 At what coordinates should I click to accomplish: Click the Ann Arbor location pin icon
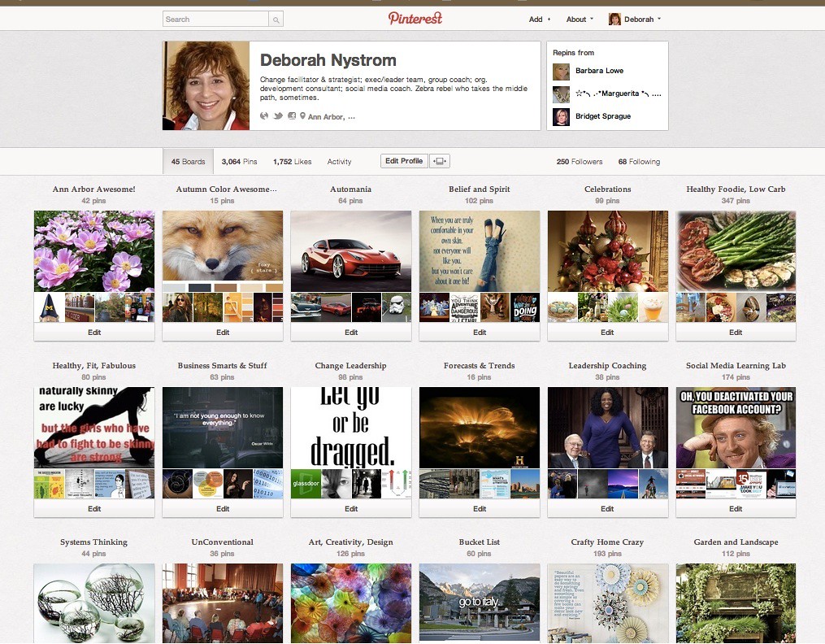302,116
